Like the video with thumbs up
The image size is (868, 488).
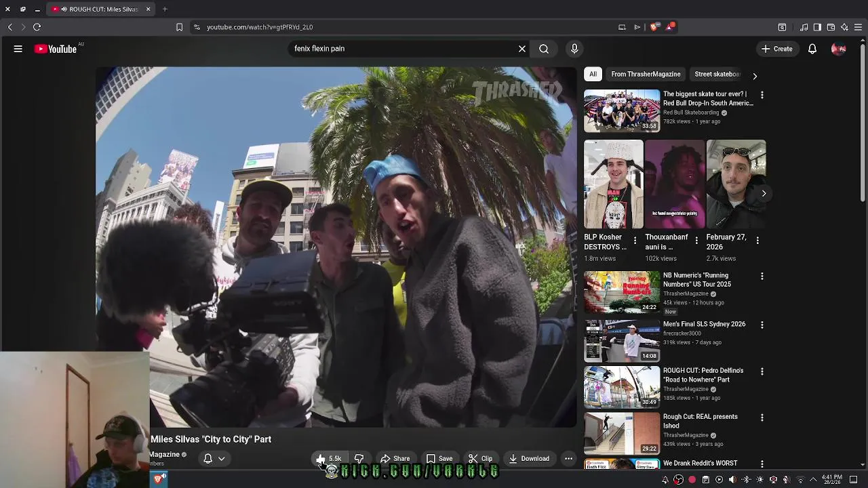(x=328, y=459)
